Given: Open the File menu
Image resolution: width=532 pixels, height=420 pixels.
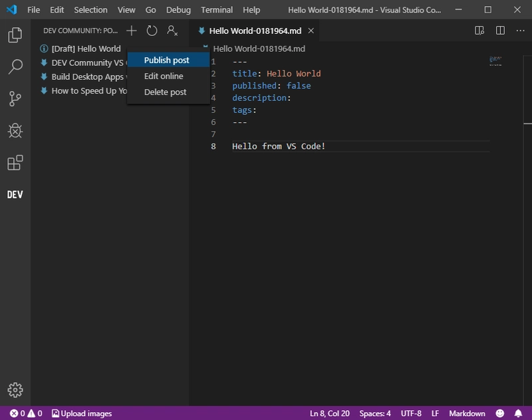Looking at the screenshot, I should 34,10.
